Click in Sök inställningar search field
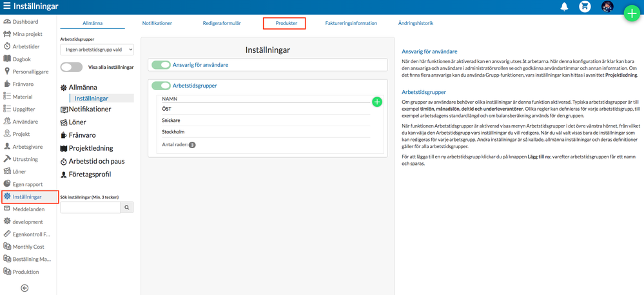This screenshot has height=295, width=644. pos(90,207)
